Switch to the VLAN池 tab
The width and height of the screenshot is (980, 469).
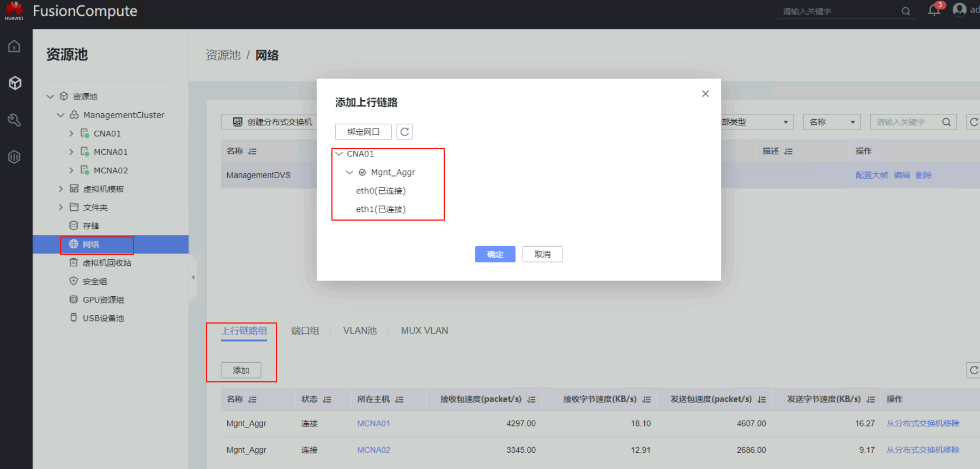[360, 331]
